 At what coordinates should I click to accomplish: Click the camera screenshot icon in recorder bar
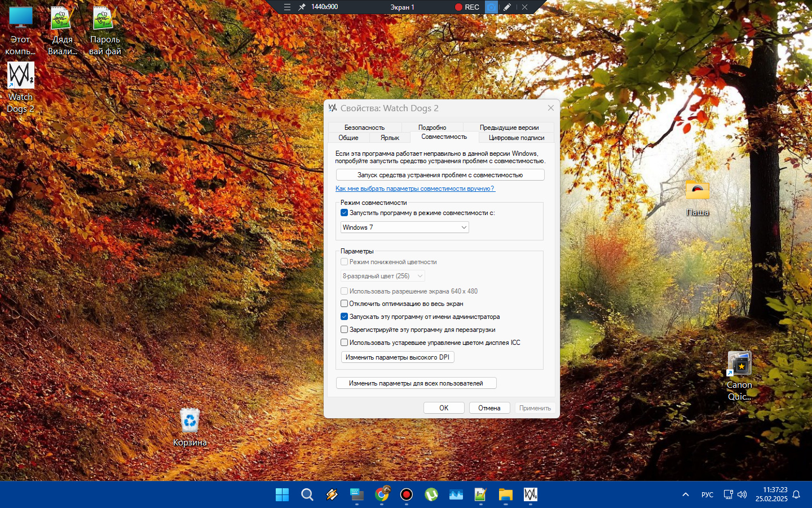491,7
